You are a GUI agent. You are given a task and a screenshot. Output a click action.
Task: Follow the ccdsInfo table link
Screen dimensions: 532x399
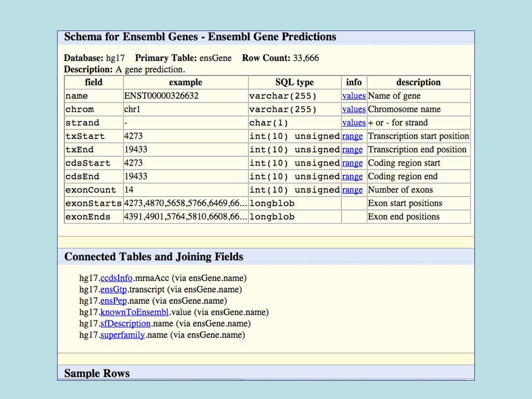coord(116,278)
